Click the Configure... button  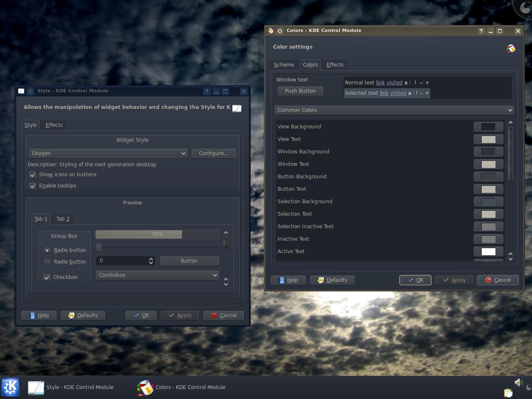[214, 153]
